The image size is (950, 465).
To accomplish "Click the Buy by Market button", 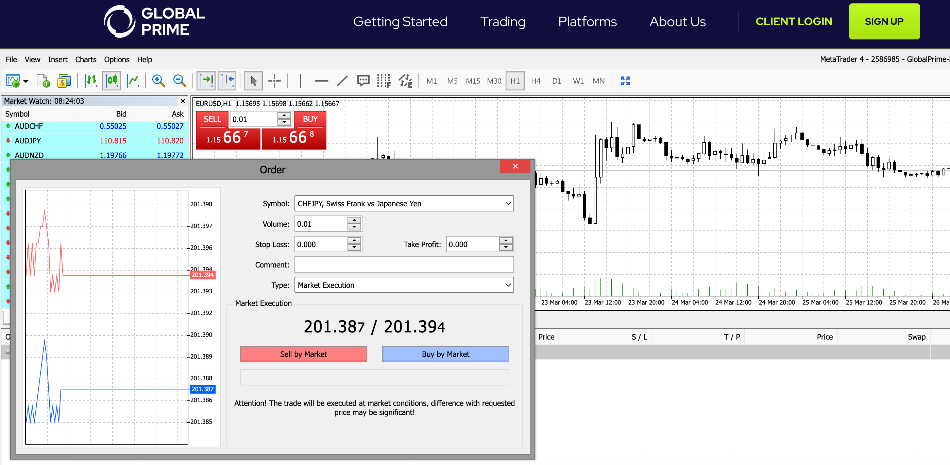I will point(445,354).
